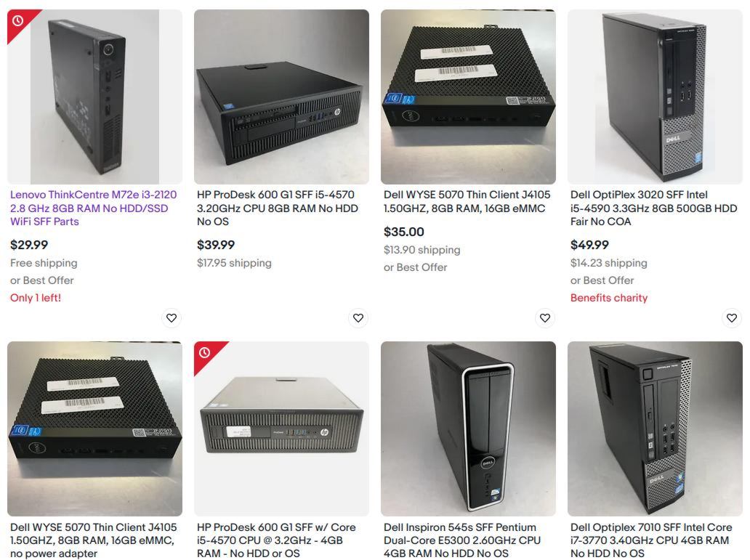750x560 pixels.
Task: Open HP ProDesk 600 G1 i5-4570 8GB title
Action: click(x=278, y=208)
